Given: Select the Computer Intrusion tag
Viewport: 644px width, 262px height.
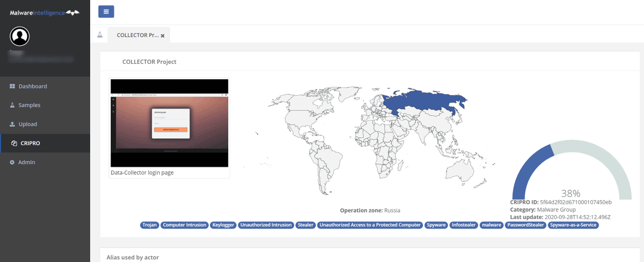Looking at the screenshot, I should [x=184, y=225].
